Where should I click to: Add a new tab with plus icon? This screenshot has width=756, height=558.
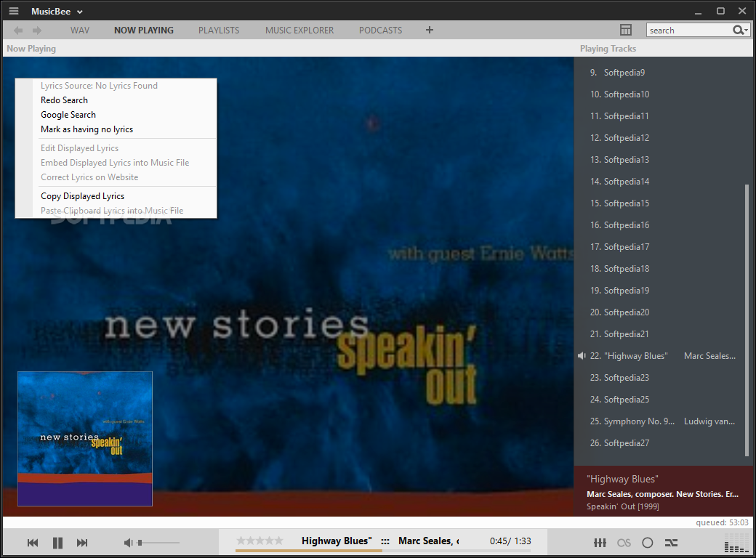430,30
